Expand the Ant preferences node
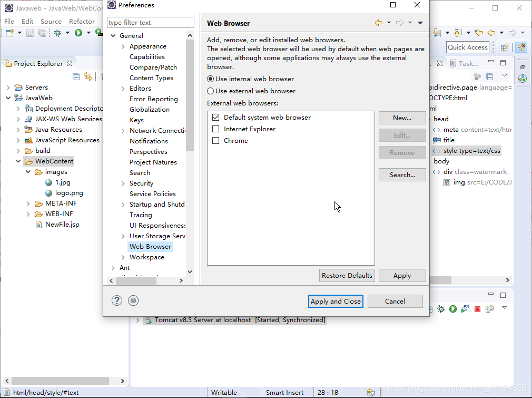The width and height of the screenshot is (532, 398). (113, 268)
